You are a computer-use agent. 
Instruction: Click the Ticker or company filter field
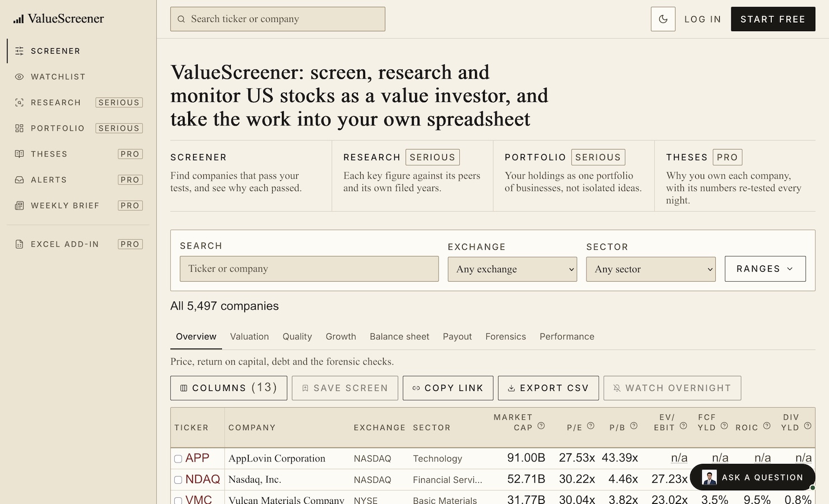(309, 269)
